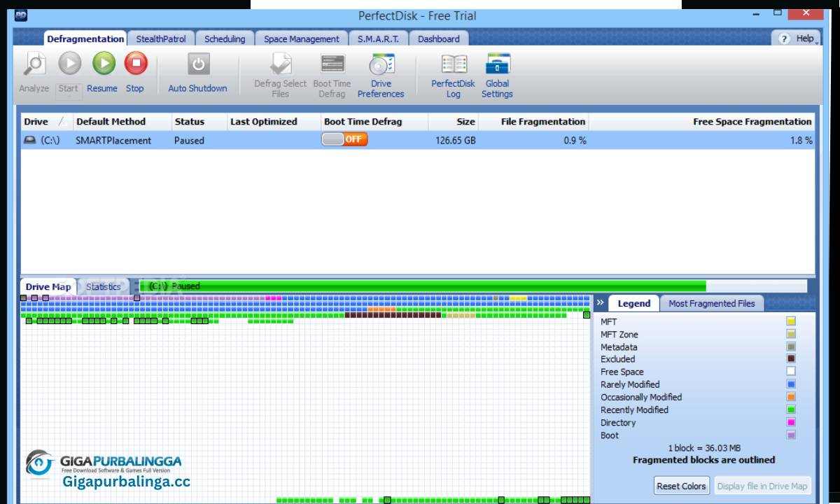The image size is (840, 504).
Task: Click the Help question mark icon
Action: pos(784,39)
